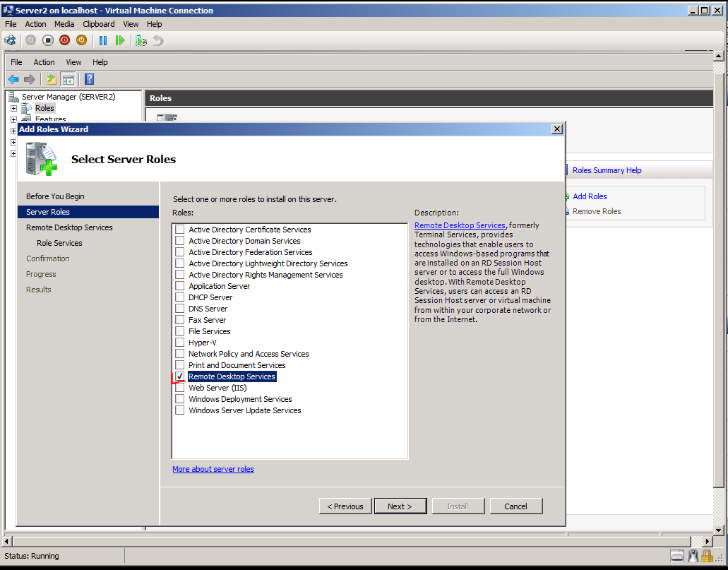
Task: Expand the Roles tree node
Action: (13, 108)
